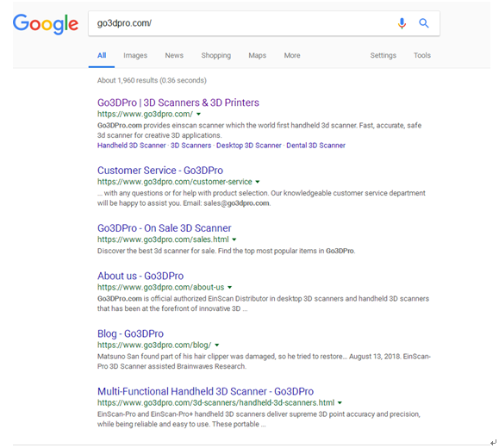Image resolution: width=499 pixels, height=448 pixels.
Task: Expand dropdown arrow beside blog URL
Action: (216, 345)
